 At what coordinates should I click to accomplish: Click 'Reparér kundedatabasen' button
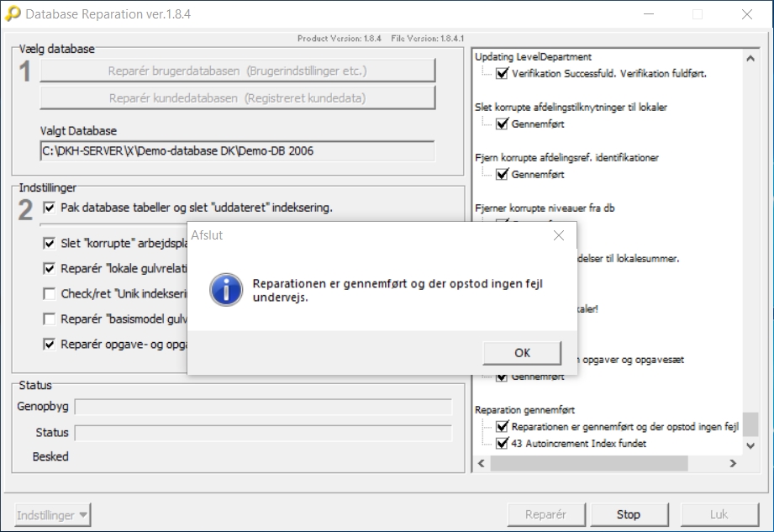238,98
